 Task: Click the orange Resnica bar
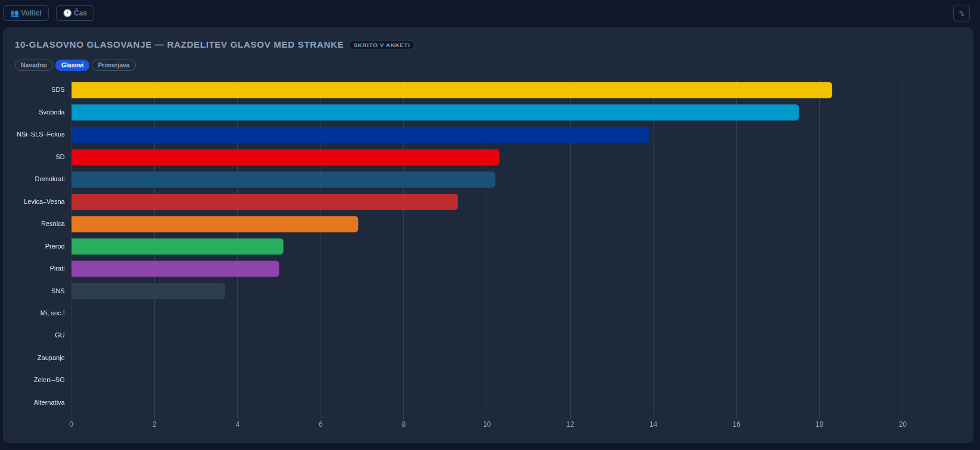click(x=214, y=224)
